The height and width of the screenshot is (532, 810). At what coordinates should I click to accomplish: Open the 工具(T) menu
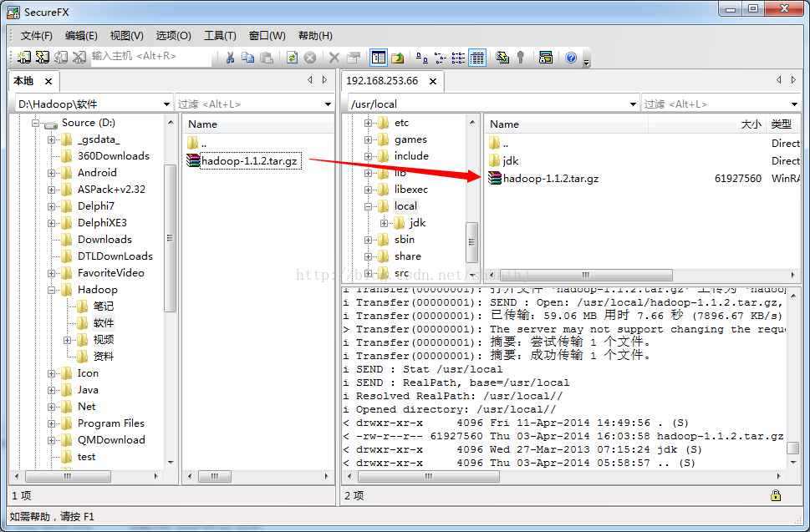click(x=220, y=36)
